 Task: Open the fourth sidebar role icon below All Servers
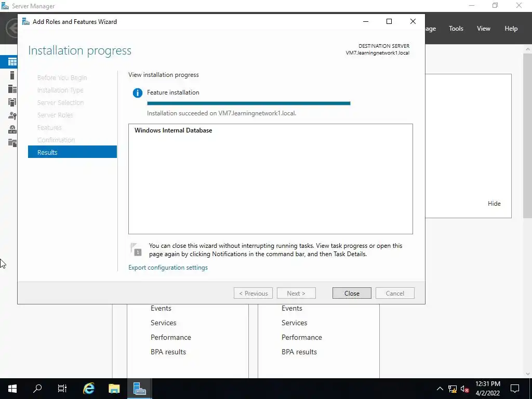pyautogui.click(x=12, y=102)
